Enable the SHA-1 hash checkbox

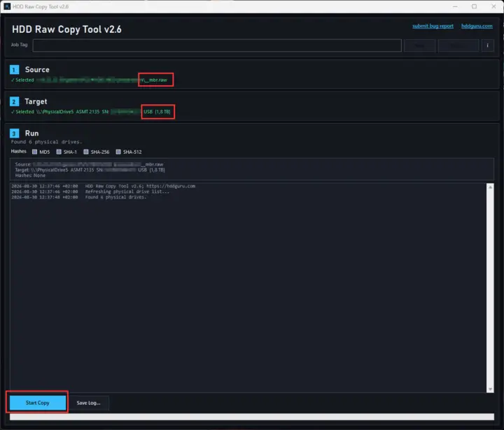coord(59,152)
